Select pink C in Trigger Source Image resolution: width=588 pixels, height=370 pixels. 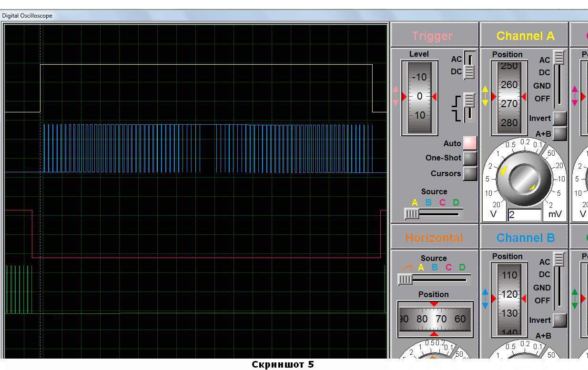(x=442, y=203)
